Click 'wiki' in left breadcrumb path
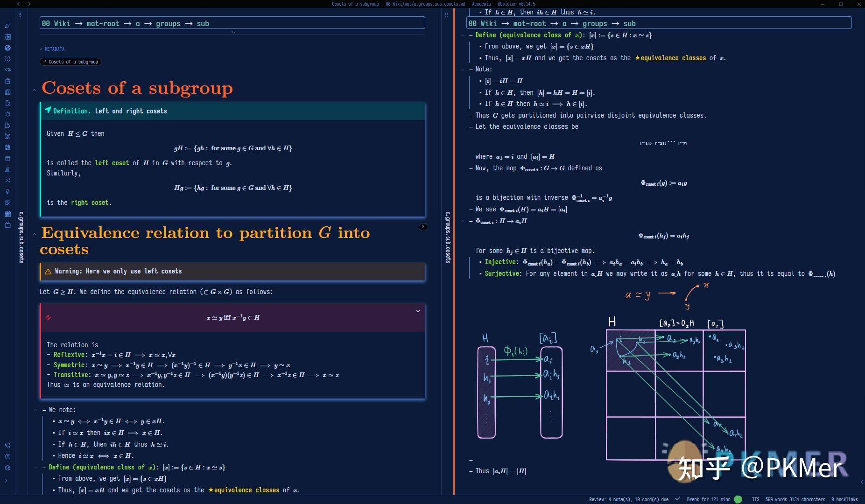Viewport: 865px width, 504px height. tap(56, 23)
